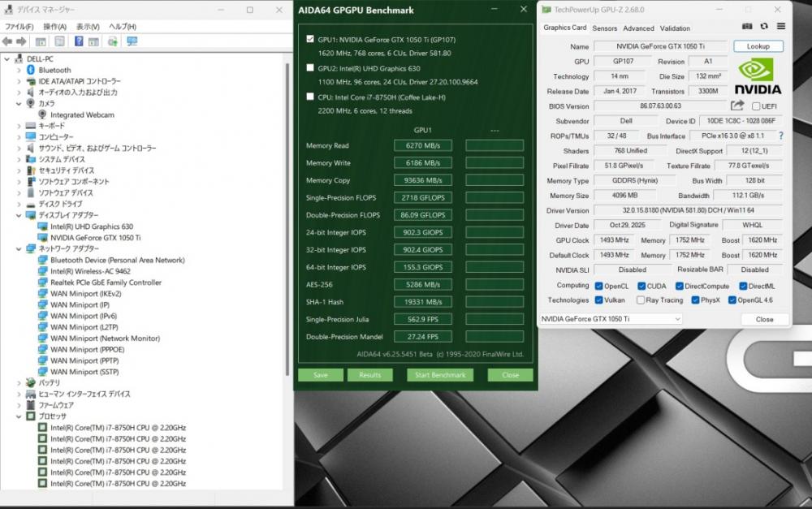The width and height of the screenshot is (812, 509).
Task: Open the 操作(A) menu
Action: [54, 26]
